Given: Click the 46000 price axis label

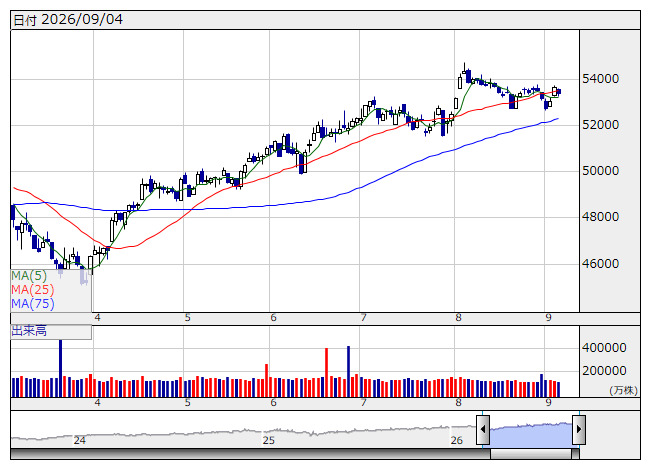Looking at the screenshot, I should (600, 264).
